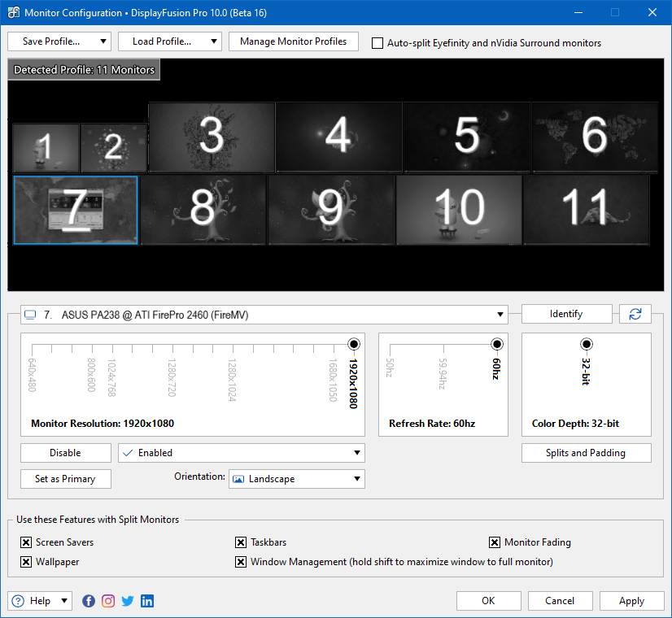Viewport: 672px width, 618px height.
Task: Open the Load Profile dropdown
Action: pyautogui.click(x=170, y=41)
